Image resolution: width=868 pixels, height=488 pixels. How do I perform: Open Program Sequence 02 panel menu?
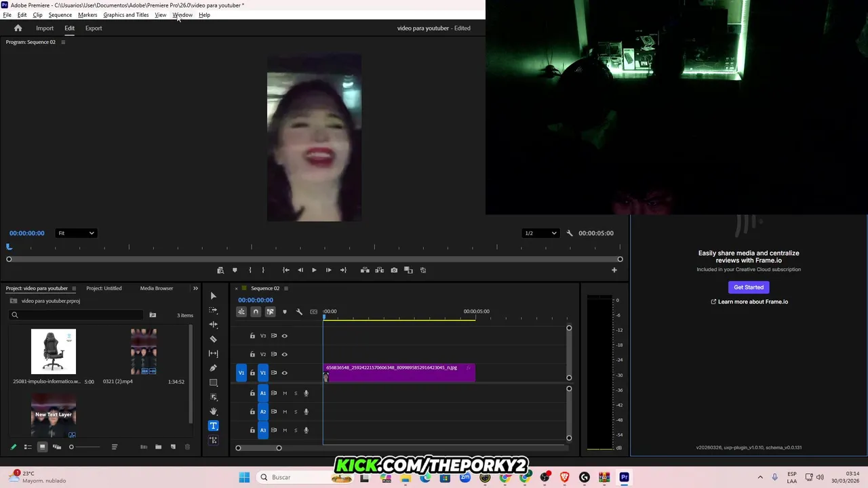coord(63,42)
